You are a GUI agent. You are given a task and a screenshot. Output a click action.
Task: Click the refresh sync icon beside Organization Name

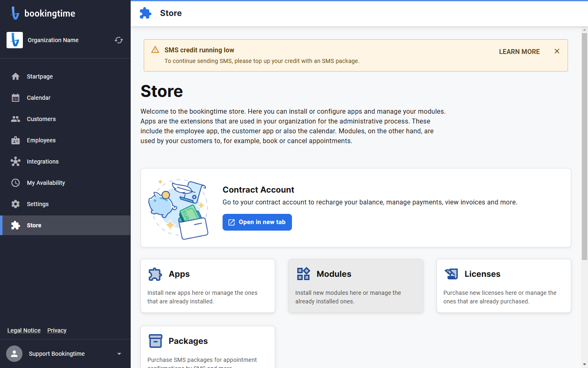click(x=119, y=40)
